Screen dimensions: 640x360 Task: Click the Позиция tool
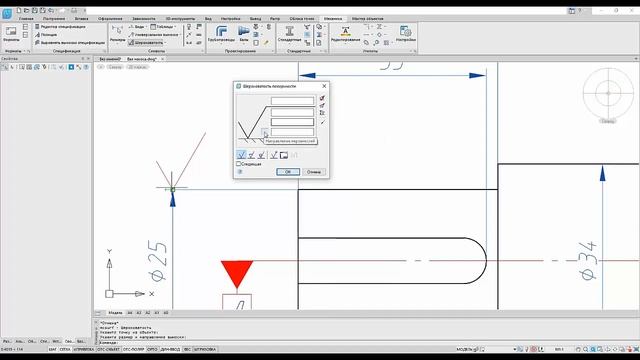pos(46,35)
